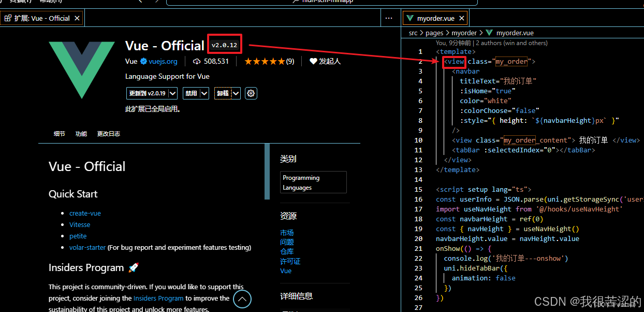Click the command center search box
This screenshot has height=312, width=644.
tap(321, 2)
